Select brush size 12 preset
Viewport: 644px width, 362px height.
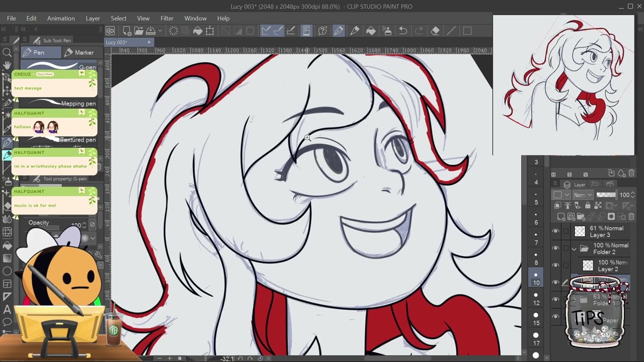point(536,299)
